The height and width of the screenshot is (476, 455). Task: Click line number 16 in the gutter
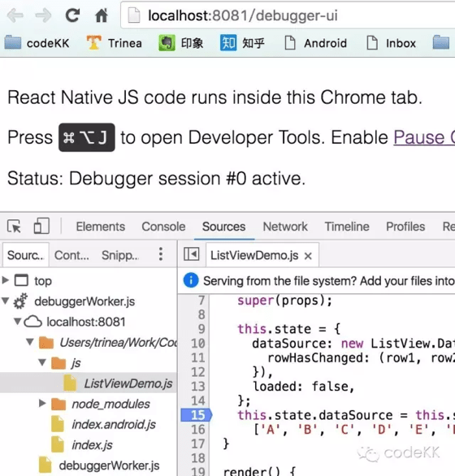click(198, 430)
